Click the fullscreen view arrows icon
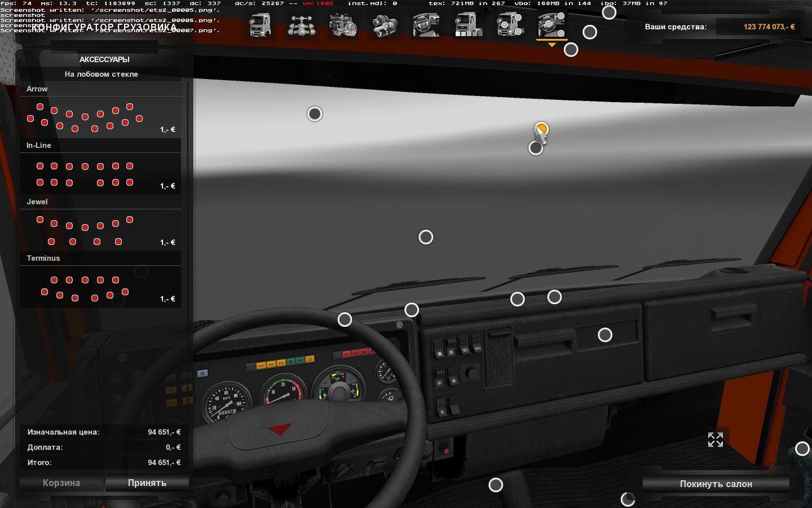812x508 pixels. click(715, 440)
